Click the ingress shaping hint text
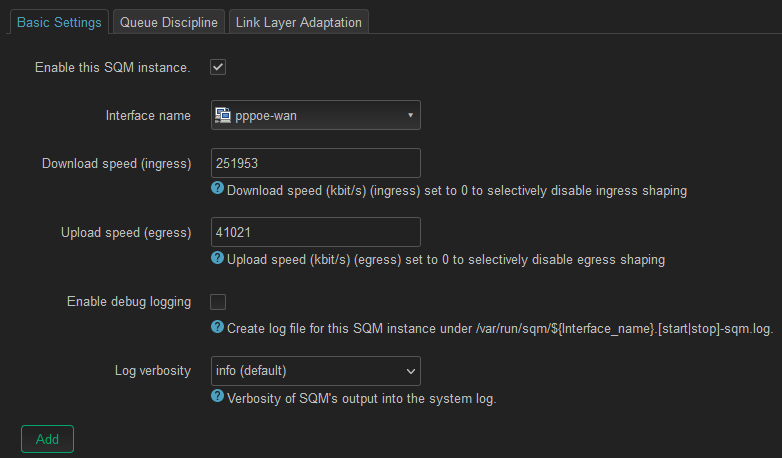The width and height of the screenshot is (782, 458). [x=457, y=191]
